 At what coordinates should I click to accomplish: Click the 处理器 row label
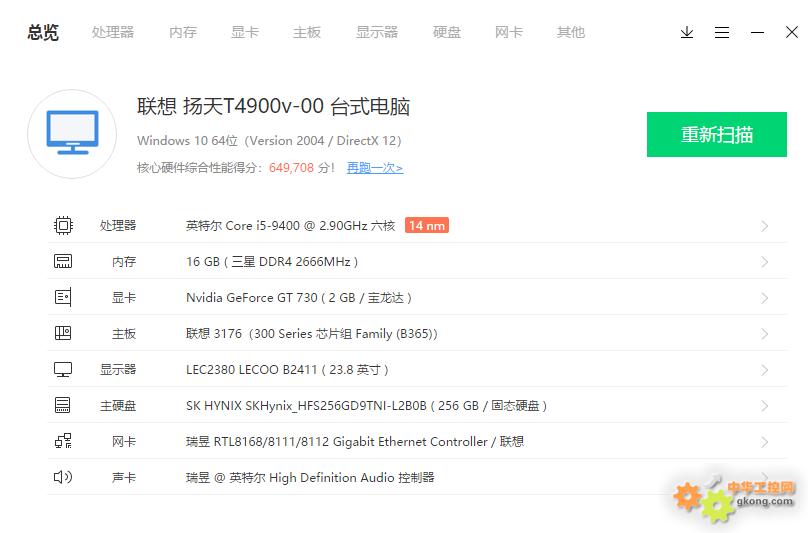click(x=118, y=226)
